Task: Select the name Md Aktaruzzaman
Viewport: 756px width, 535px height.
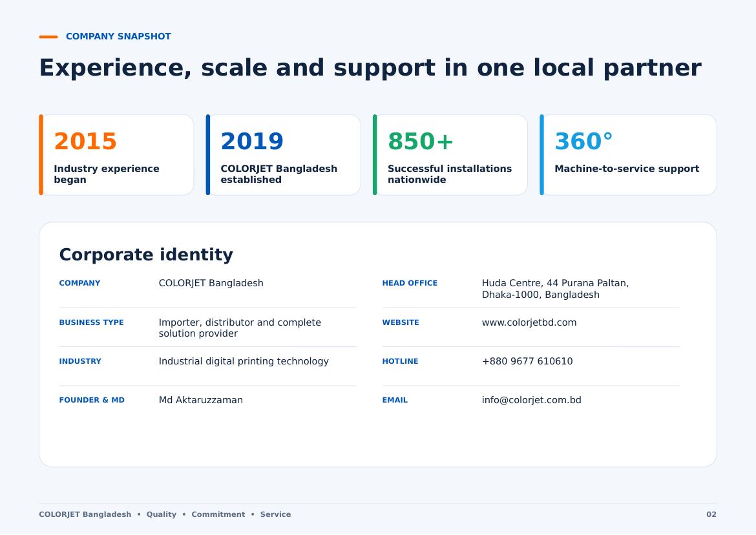Action: (200, 400)
